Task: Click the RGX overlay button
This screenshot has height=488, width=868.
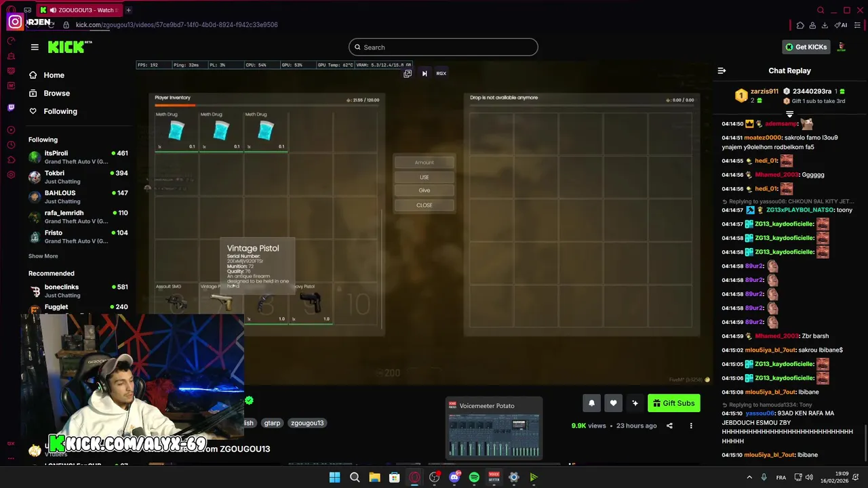Action: pyautogui.click(x=441, y=73)
